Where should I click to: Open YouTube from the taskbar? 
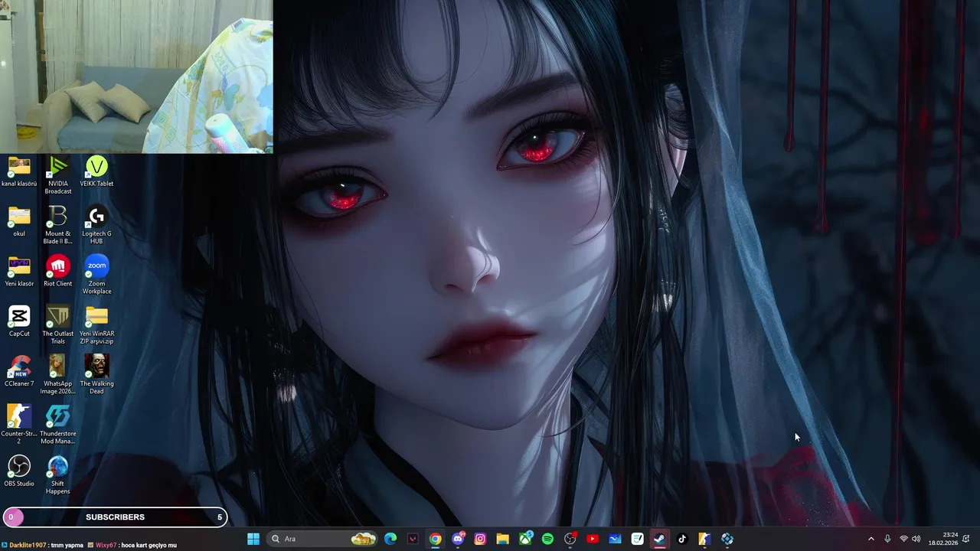593,539
